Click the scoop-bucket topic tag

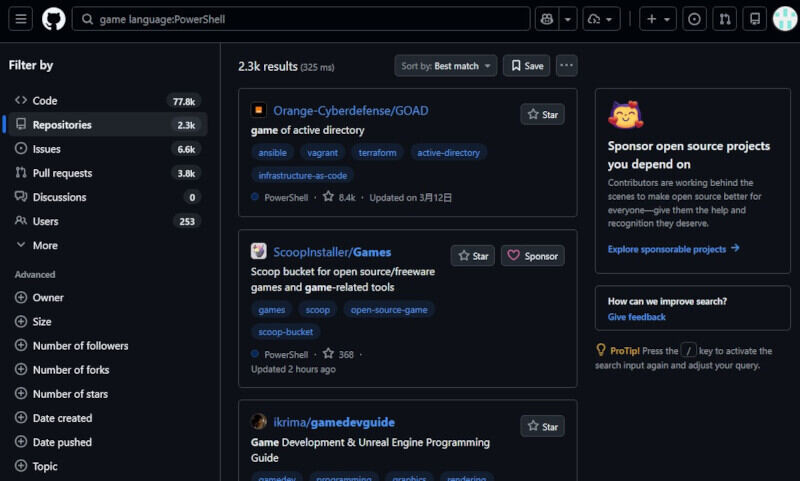[286, 332]
